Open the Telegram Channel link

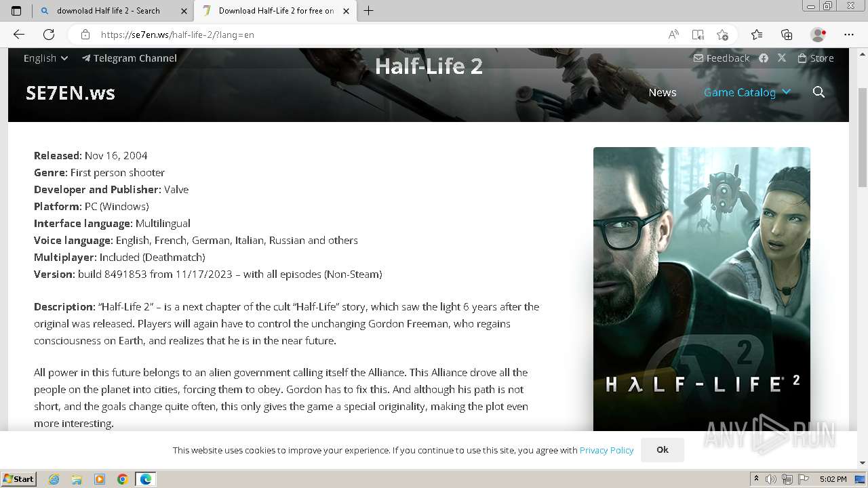tap(130, 58)
